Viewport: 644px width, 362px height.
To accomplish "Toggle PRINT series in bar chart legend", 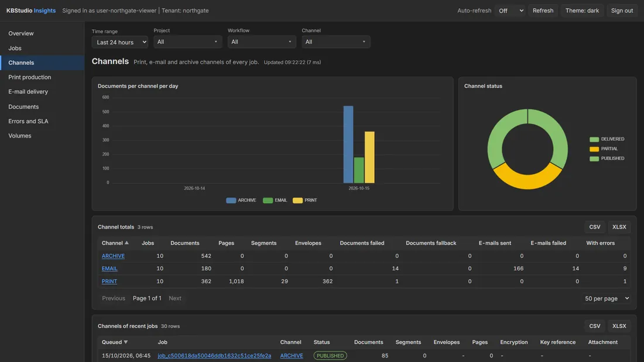I will click(x=305, y=200).
